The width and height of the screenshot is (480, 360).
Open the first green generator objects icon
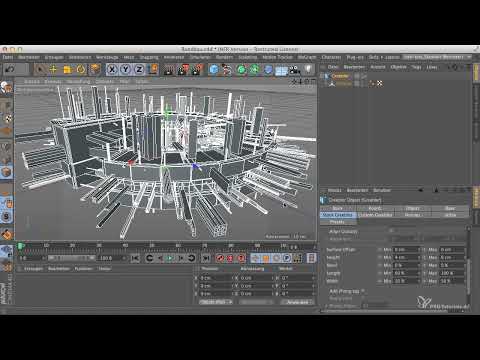point(241,69)
